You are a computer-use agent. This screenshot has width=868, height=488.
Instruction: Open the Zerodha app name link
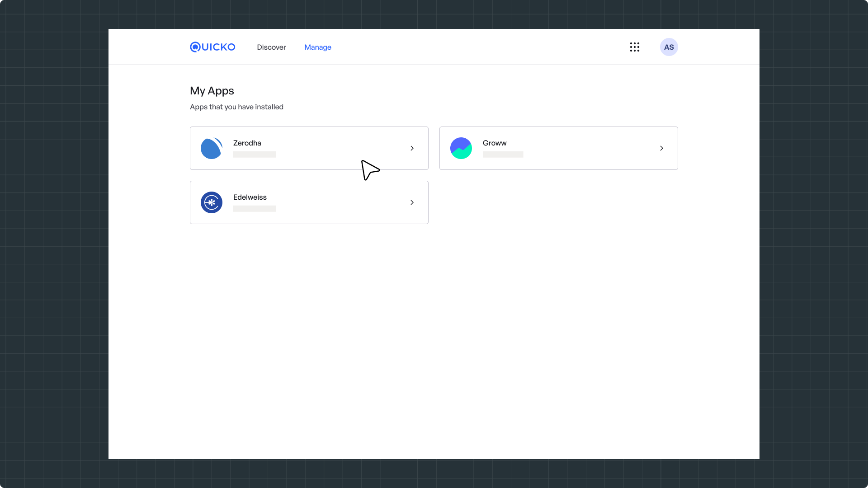click(247, 143)
